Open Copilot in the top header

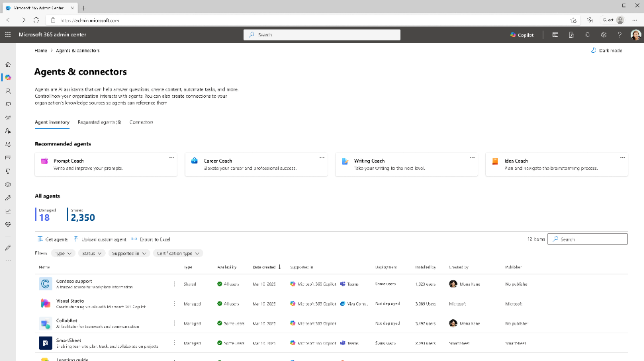coord(522,35)
